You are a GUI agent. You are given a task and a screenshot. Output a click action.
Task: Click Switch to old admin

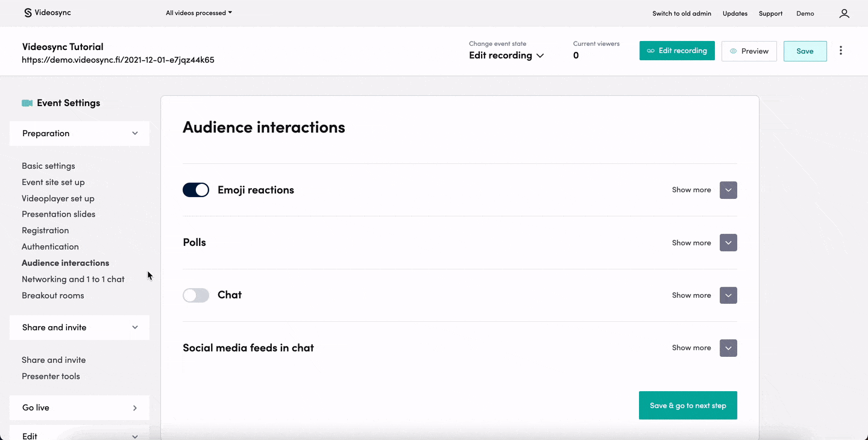[x=682, y=13]
